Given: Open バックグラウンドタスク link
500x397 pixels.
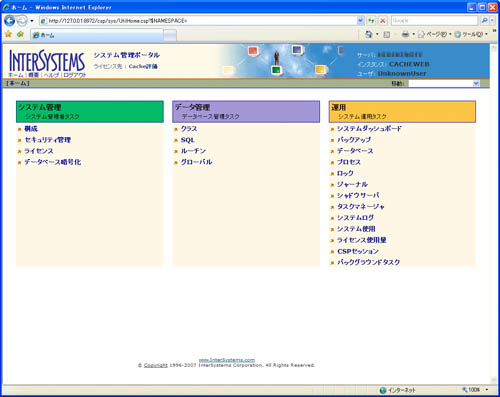Looking at the screenshot, I should pyautogui.click(x=368, y=262).
